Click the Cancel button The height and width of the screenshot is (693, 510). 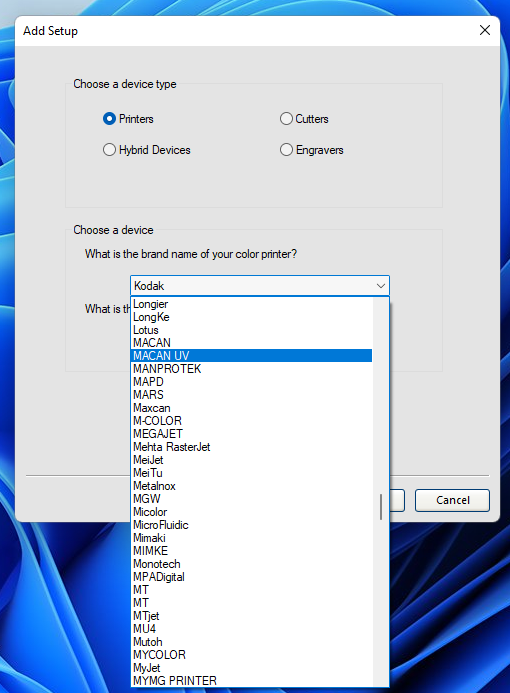pyautogui.click(x=452, y=500)
